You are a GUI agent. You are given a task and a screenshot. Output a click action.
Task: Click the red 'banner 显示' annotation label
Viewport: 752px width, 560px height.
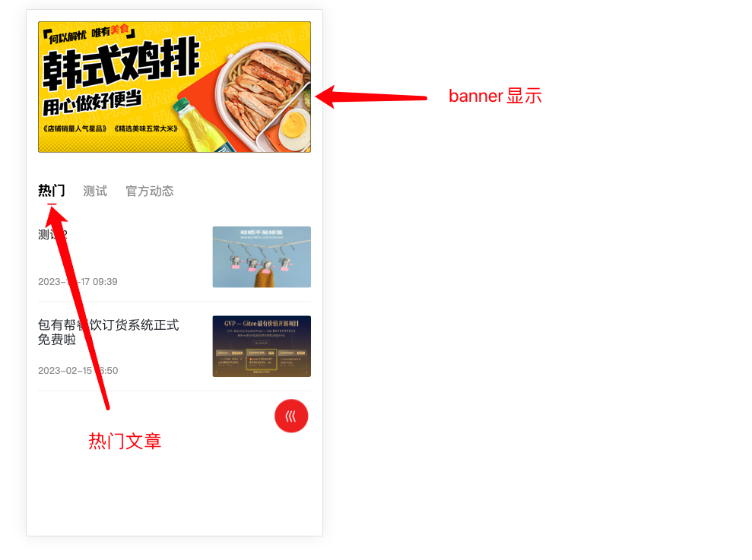coord(495,96)
